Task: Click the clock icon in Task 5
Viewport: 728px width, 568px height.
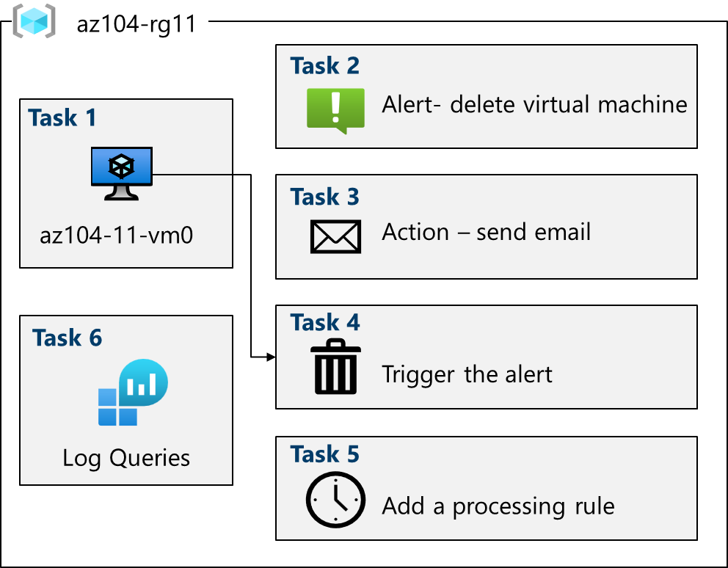Action: click(335, 499)
